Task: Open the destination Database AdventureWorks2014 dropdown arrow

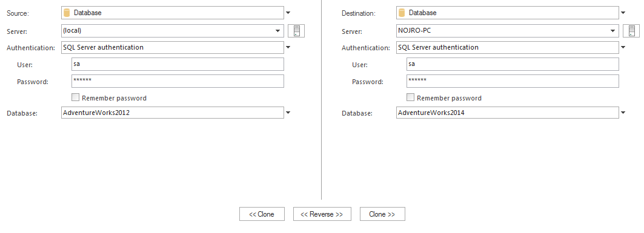Action: point(623,113)
